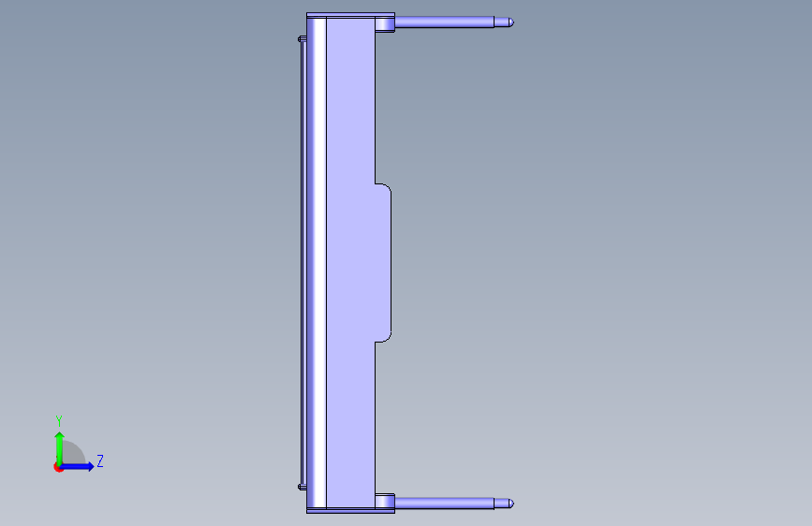The image size is (812, 526).
Task: Click the green Y axis arrow of the triad
Action: pyautogui.click(x=60, y=448)
